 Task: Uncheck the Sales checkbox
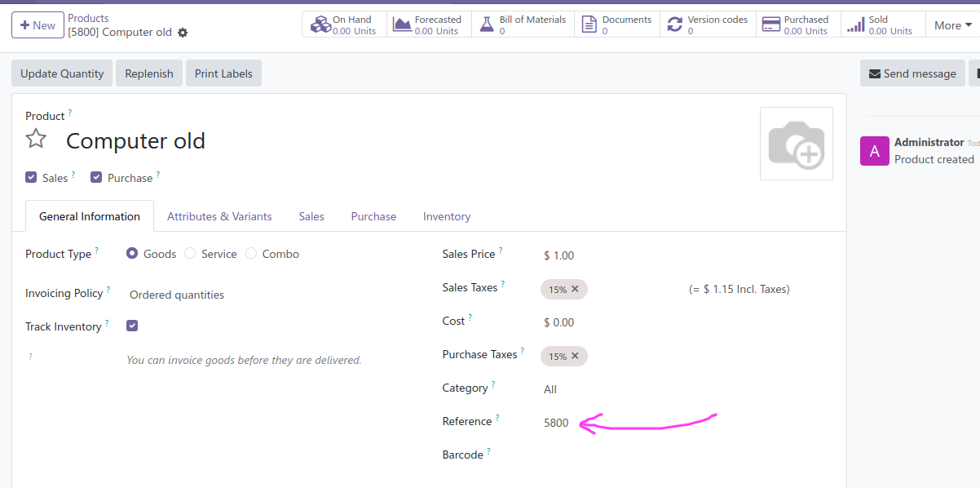(x=31, y=177)
